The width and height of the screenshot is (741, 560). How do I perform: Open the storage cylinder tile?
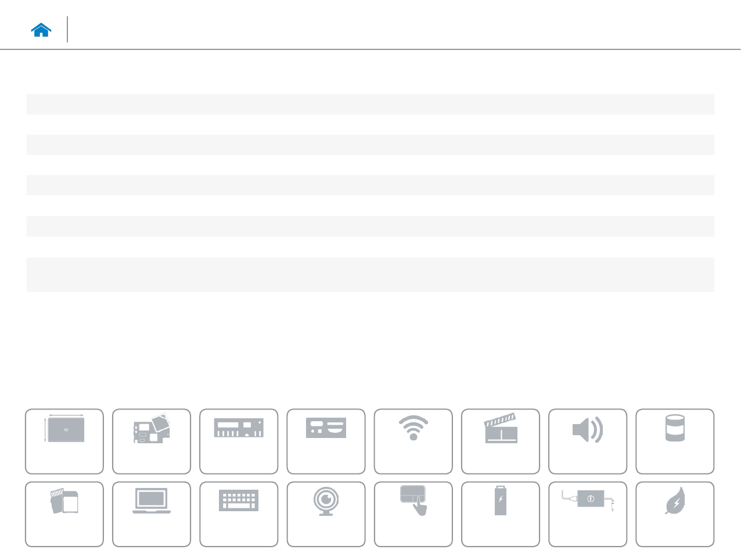[x=675, y=441]
